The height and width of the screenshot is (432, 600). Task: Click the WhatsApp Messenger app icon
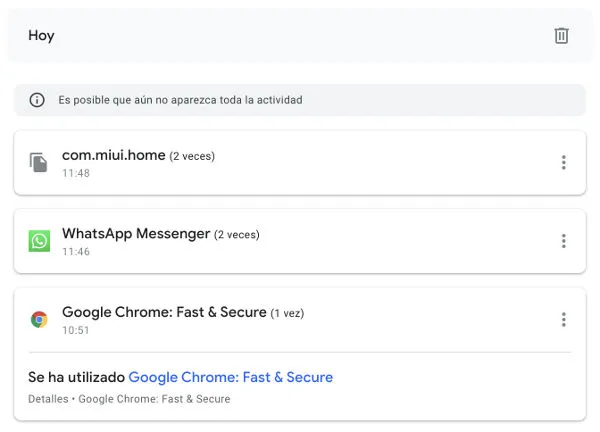tap(39, 241)
